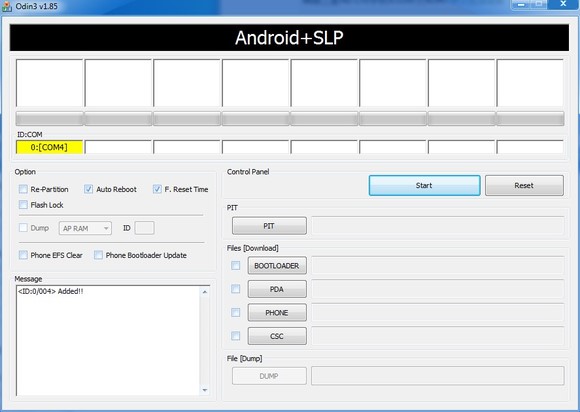Tick the checkbox beside PHONE button

tap(236, 313)
